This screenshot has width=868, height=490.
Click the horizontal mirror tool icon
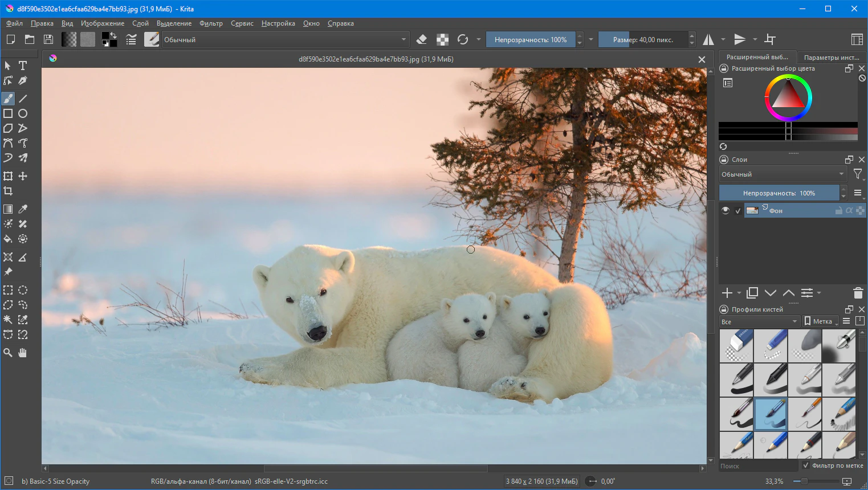(708, 39)
